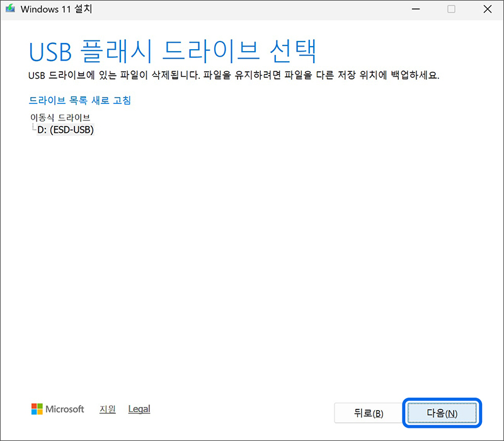Click the media creation tool title bar icon
The height and width of the screenshot is (441, 504).
click(x=11, y=9)
